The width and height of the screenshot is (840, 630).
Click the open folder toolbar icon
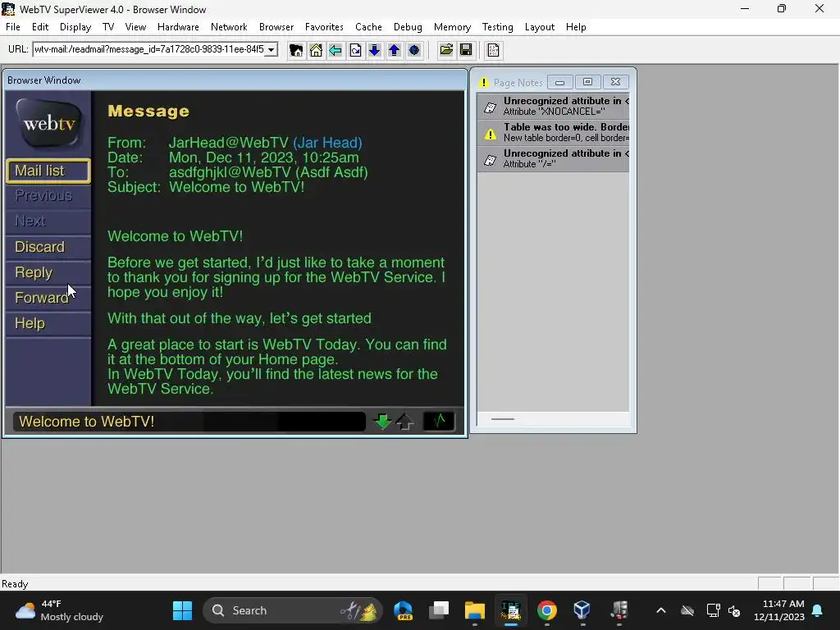(x=445, y=50)
